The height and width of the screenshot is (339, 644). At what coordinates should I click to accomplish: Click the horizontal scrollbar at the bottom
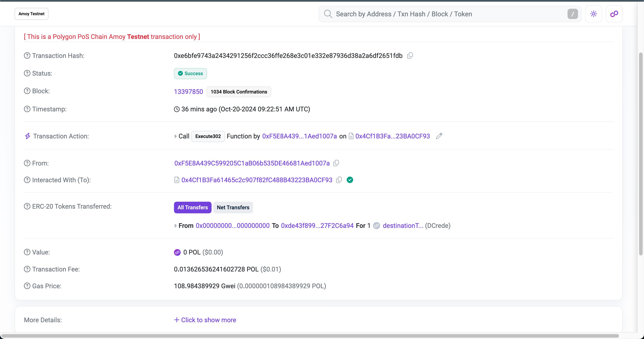click(310, 336)
